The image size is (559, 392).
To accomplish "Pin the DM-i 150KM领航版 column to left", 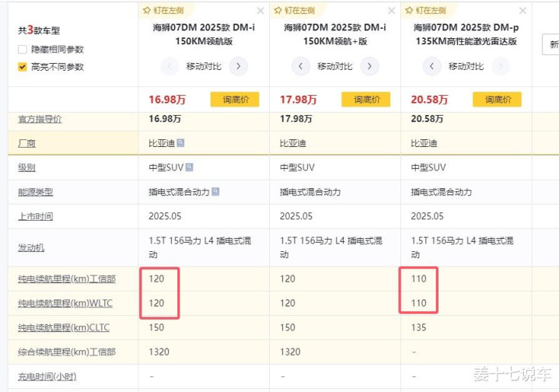I will [163, 11].
